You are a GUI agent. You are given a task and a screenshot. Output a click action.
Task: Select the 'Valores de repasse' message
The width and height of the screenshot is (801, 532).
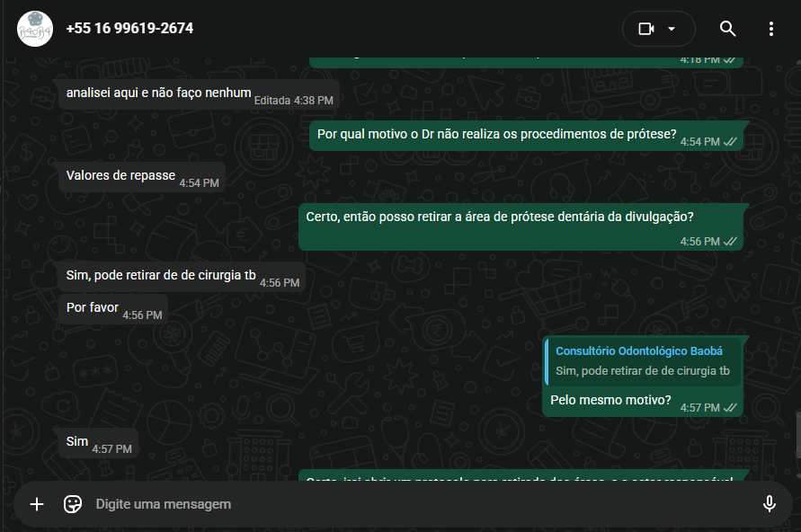pos(142,177)
